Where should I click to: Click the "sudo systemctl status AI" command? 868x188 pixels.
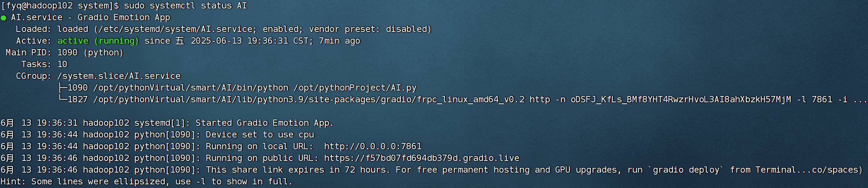185,5
